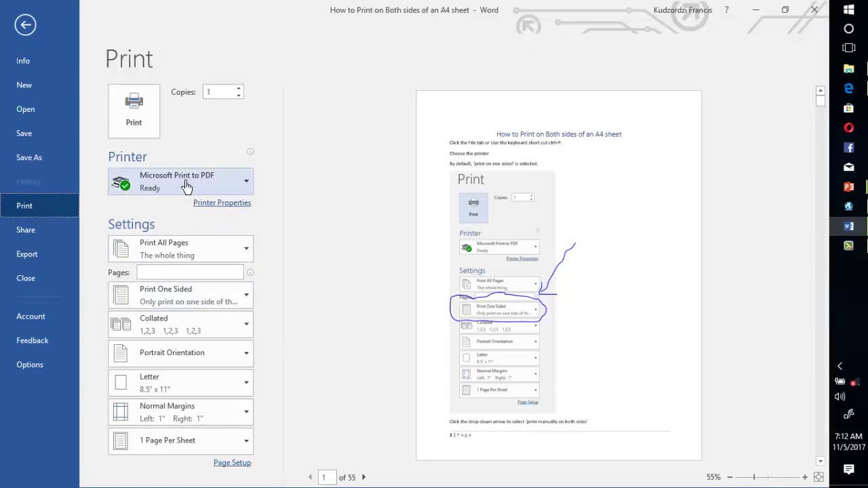
Task: Click the Pages input field
Action: point(190,272)
